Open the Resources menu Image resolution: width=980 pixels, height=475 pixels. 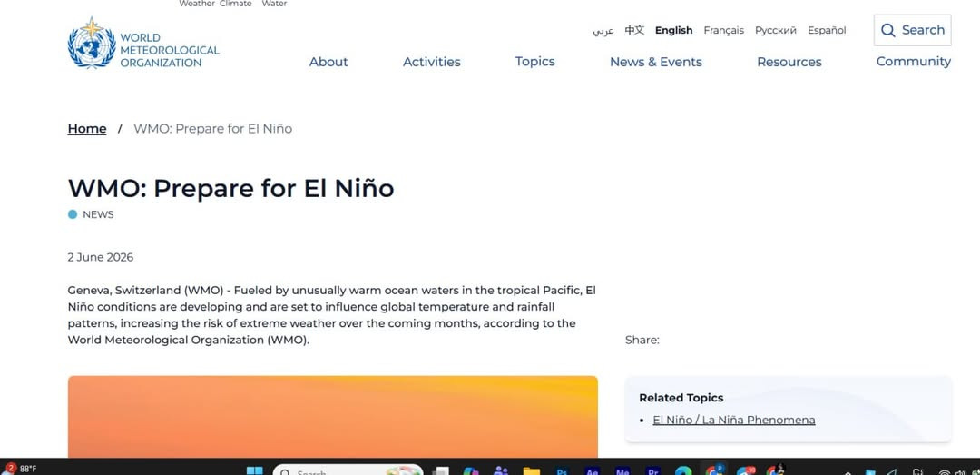click(789, 62)
